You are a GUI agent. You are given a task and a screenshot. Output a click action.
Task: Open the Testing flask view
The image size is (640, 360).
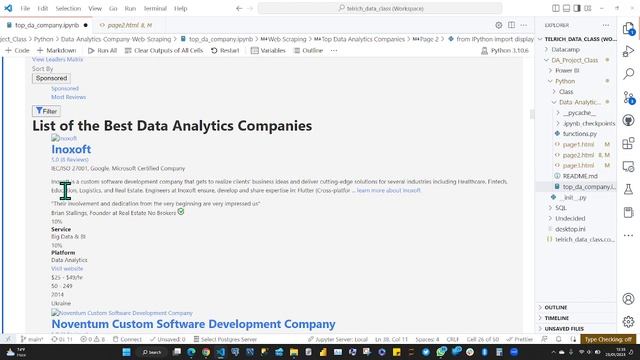pos(629,189)
